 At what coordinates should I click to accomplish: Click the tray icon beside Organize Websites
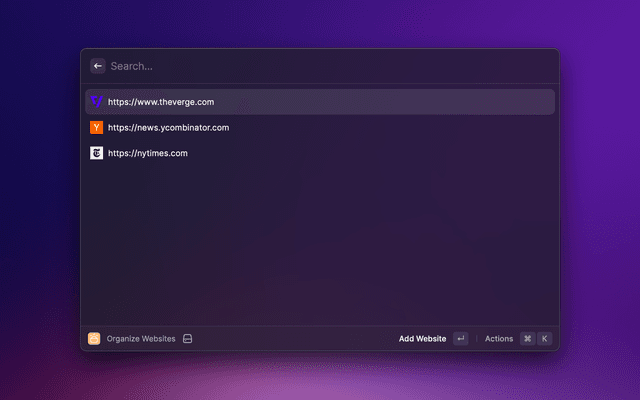coord(187,339)
